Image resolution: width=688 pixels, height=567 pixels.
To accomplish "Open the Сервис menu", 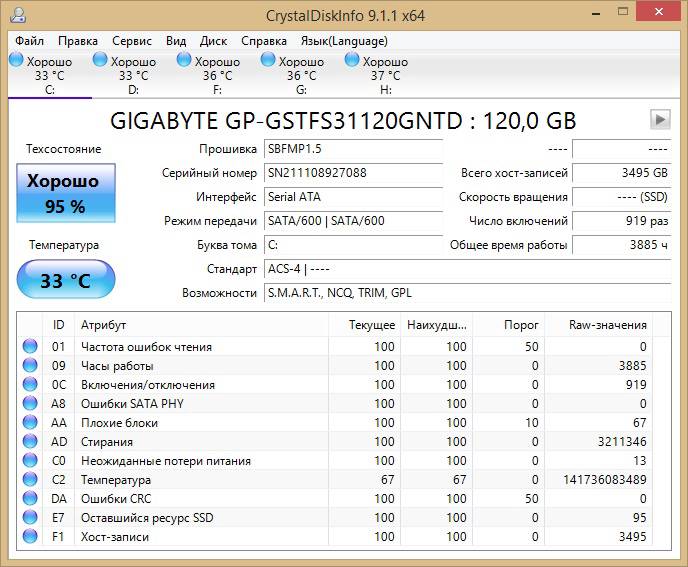I will point(132,41).
